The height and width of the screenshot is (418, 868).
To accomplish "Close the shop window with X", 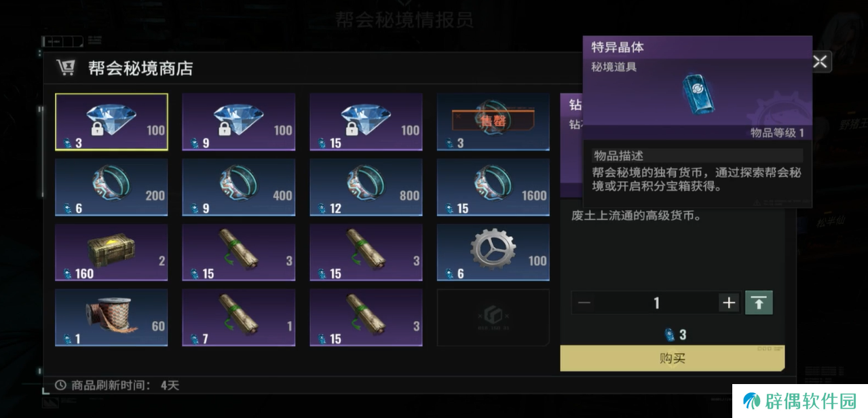I will click(x=820, y=62).
